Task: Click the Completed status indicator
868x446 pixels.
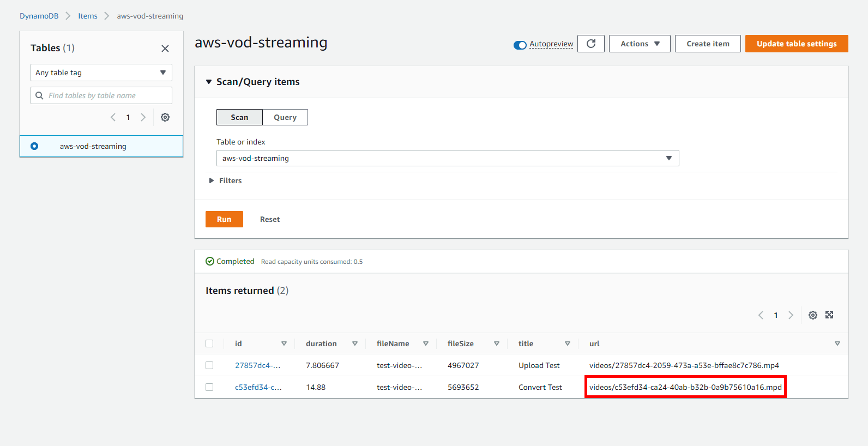Action: [230, 261]
